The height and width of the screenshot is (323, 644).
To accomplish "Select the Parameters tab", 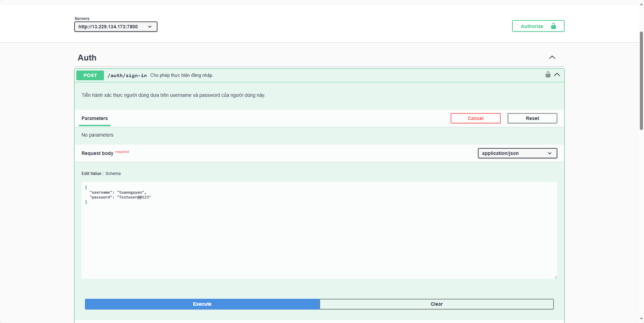I will tap(95, 118).
